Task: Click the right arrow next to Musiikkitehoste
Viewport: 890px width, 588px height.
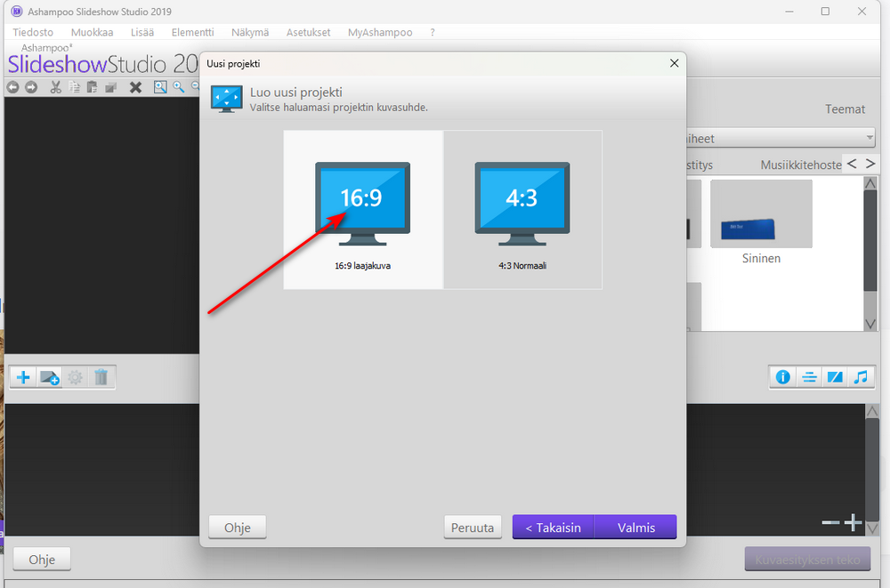Action: 870,164
